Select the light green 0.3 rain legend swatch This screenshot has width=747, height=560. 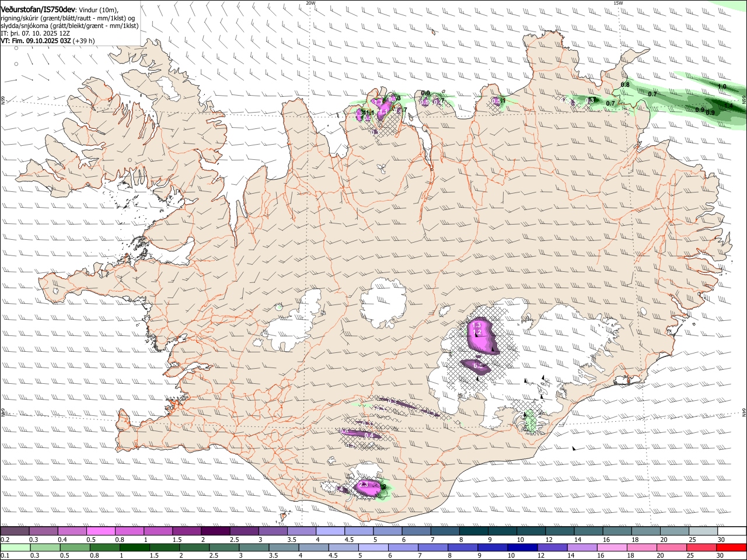(44, 547)
